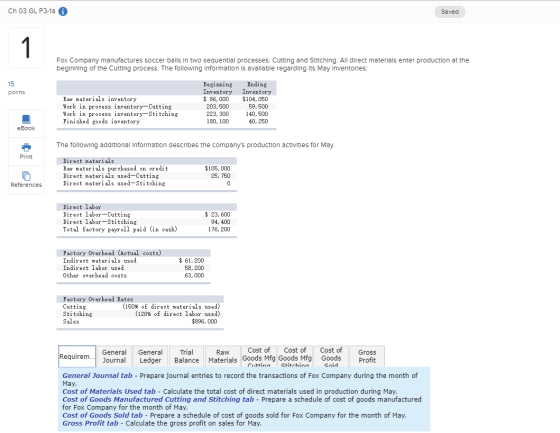The image size is (560, 433).
Task: Click the General Journal tab link in instructions
Action: coord(97,375)
